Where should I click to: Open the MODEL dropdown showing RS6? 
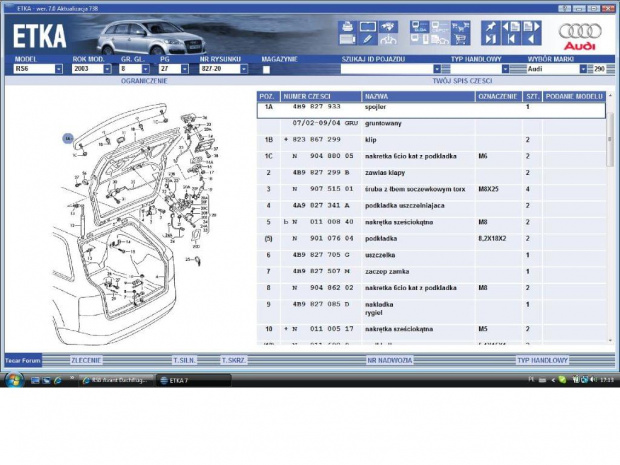(59, 69)
